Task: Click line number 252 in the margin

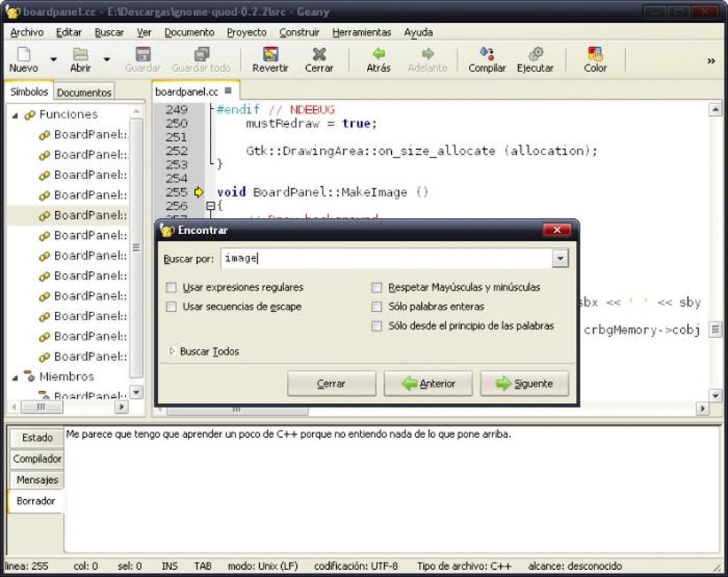Action: [x=176, y=150]
